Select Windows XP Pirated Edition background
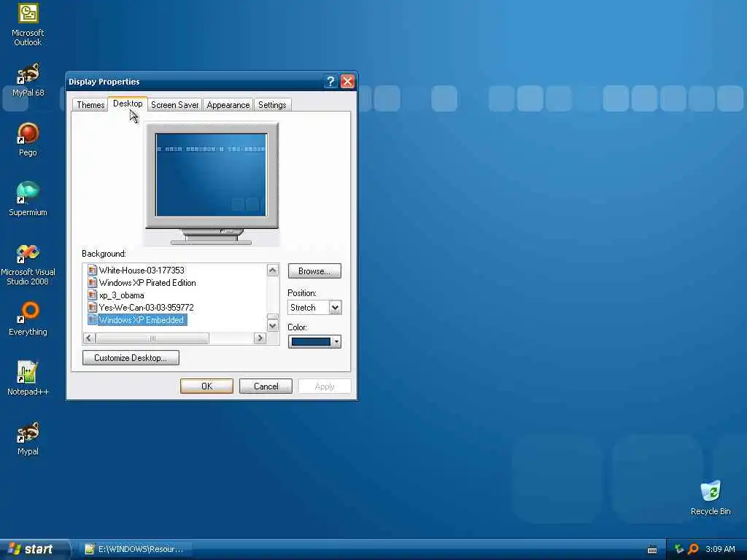747x560 pixels. point(147,282)
